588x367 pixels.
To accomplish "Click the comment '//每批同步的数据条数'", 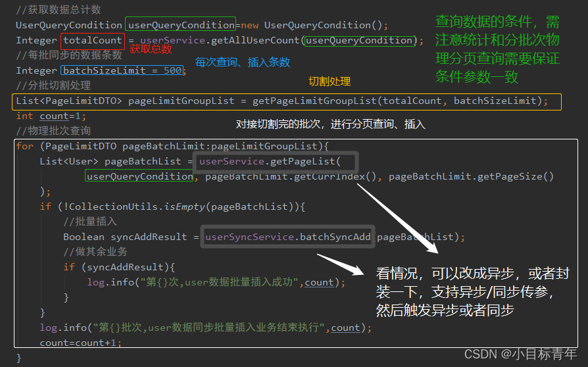I will pos(69,55).
